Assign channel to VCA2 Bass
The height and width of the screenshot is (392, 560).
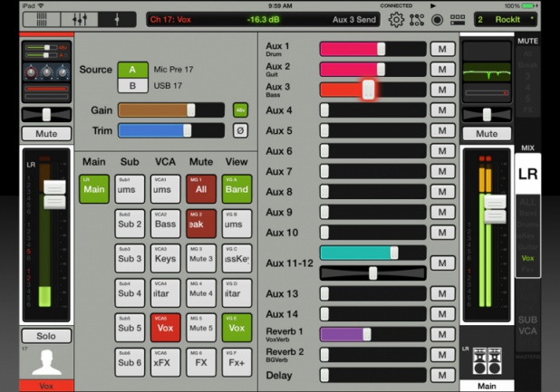[165, 224]
